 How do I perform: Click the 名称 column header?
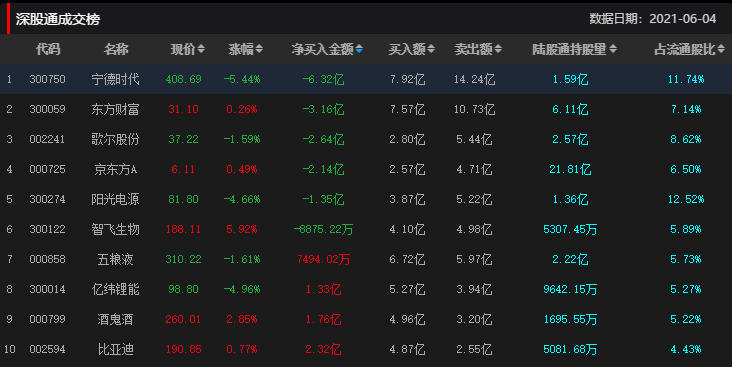click(x=115, y=49)
